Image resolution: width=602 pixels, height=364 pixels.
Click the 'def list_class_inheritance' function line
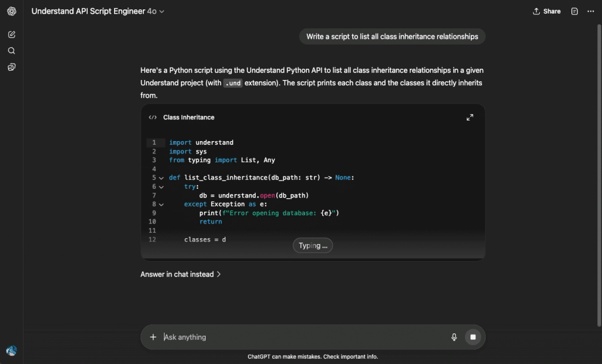[262, 178]
